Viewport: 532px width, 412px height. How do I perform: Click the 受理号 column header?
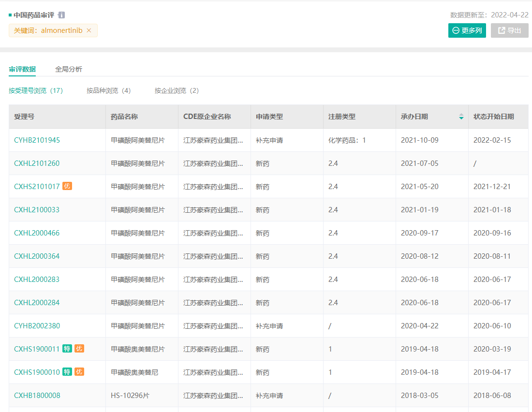(x=24, y=117)
